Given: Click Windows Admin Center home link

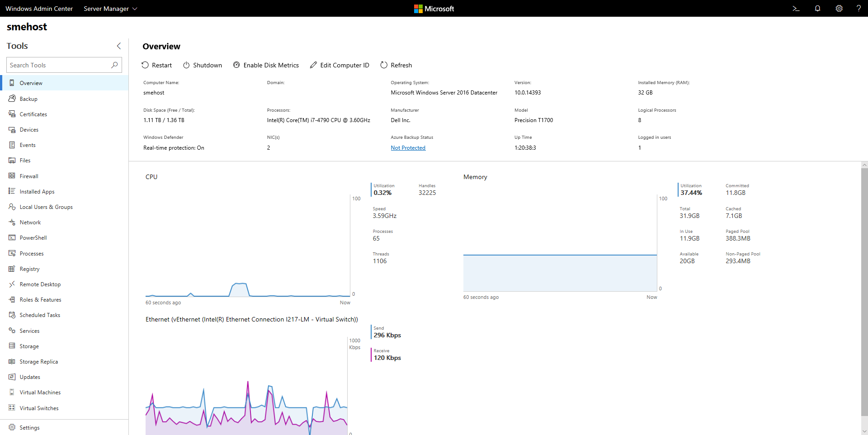Looking at the screenshot, I should (39, 9).
